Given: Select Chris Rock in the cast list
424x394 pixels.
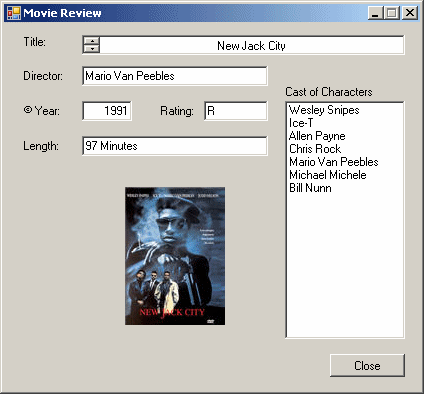Looking at the screenshot, I should pyautogui.click(x=315, y=149).
